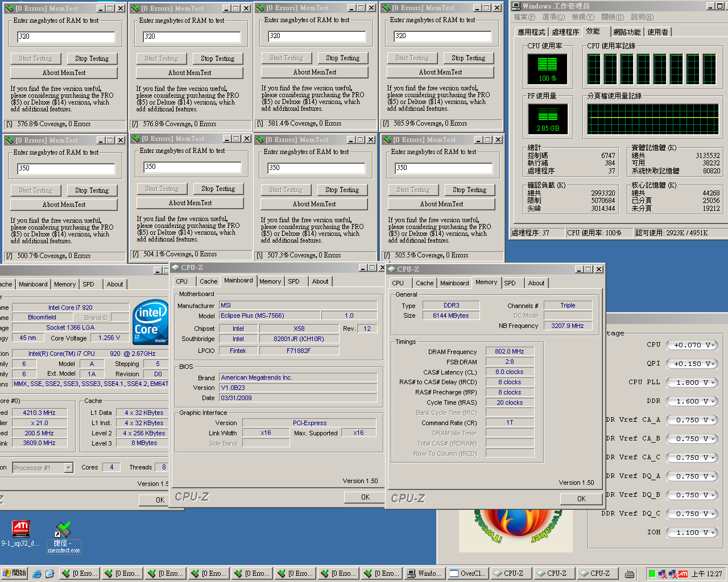
Task: Stop Testing in MemTest with 585.9% coverage
Action: point(468,58)
